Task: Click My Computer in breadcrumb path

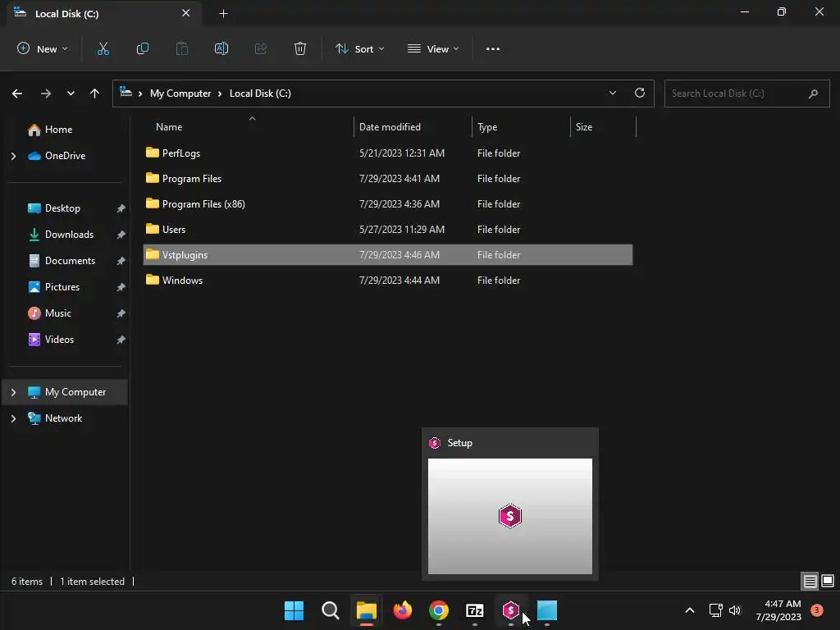Action: coord(180,94)
